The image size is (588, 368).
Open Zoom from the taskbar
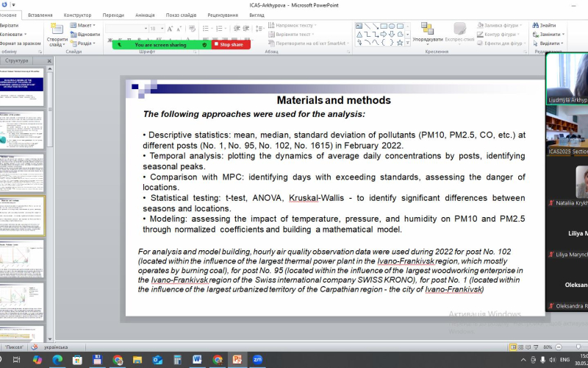click(x=257, y=360)
